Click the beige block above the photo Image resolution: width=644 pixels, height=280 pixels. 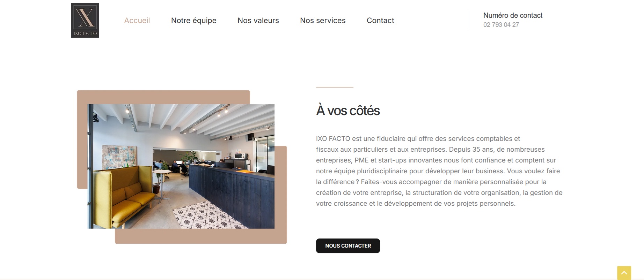tap(163, 97)
